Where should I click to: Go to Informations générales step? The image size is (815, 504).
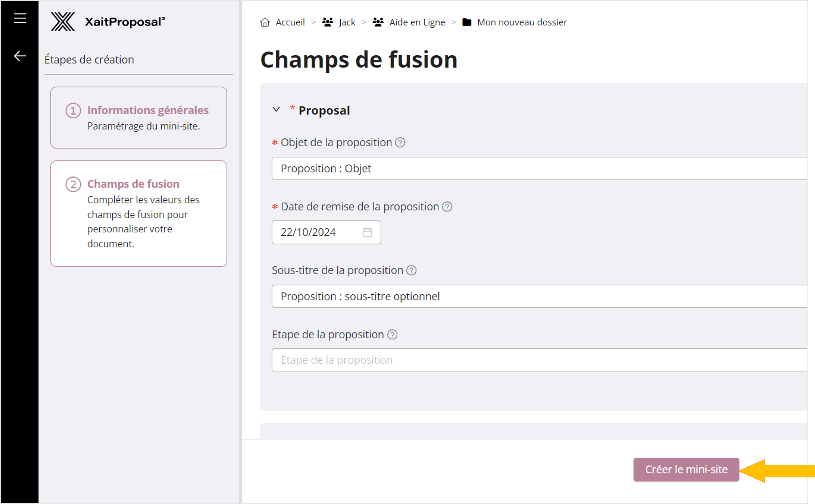[x=148, y=110]
